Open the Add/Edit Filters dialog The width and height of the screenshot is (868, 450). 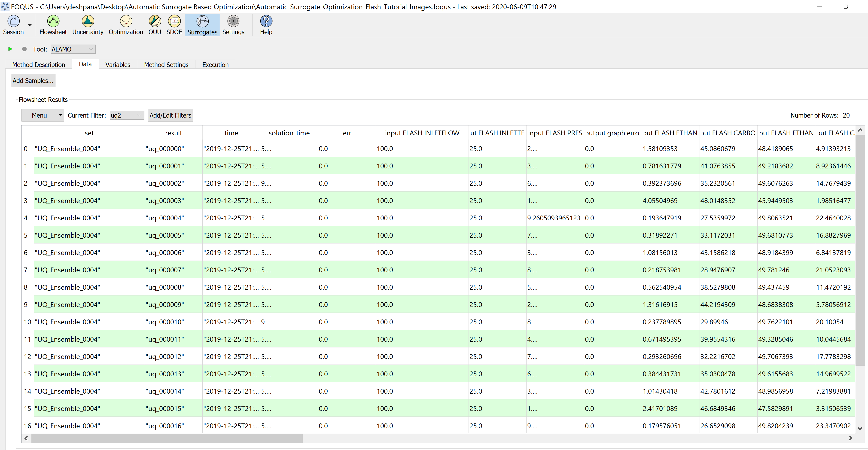[170, 115]
